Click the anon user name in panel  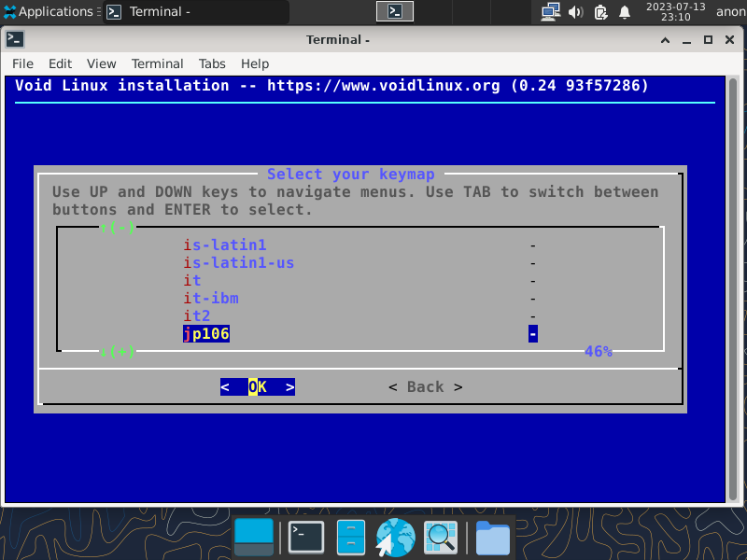coord(731,11)
